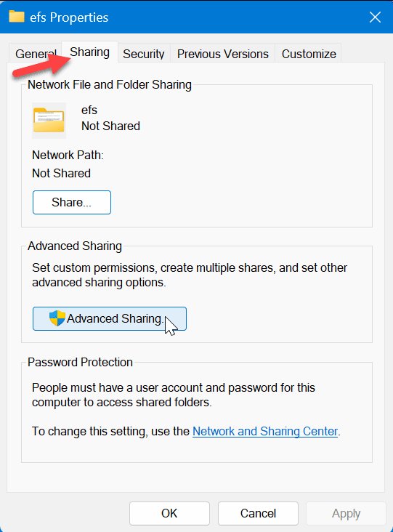Open Advanced Sharing settings
The image size is (393, 532).
click(x=110, y=318)
